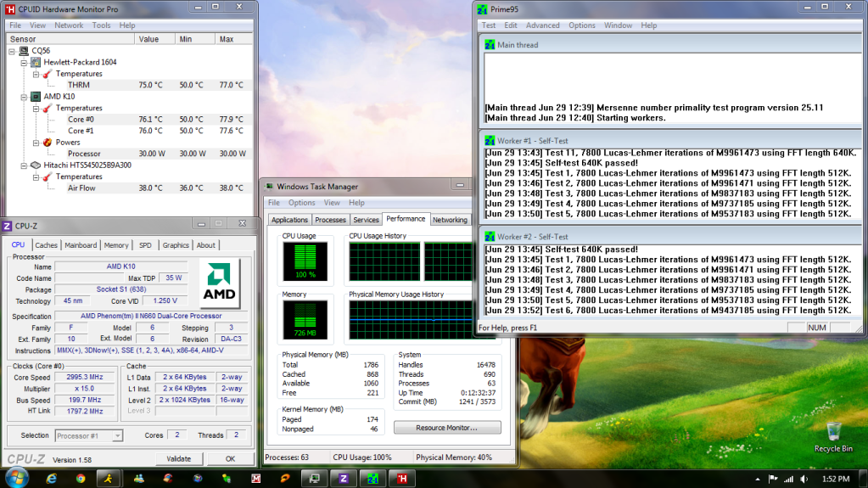Click the CPU Usage 100% meter
This screenshot has height=488, width=868.
(x=305, y=261)
